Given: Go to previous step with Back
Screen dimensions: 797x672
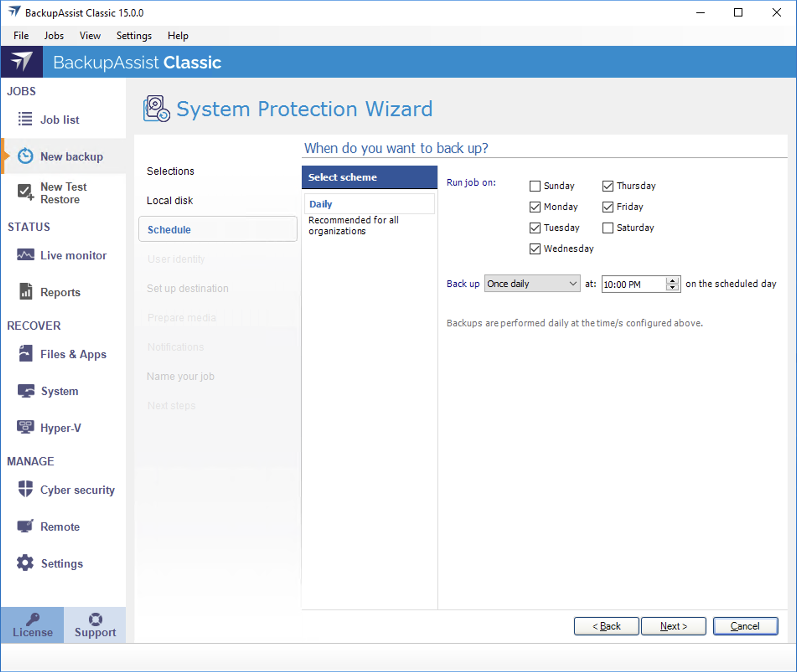Looking at the screenshot, I should click(606, 626).
